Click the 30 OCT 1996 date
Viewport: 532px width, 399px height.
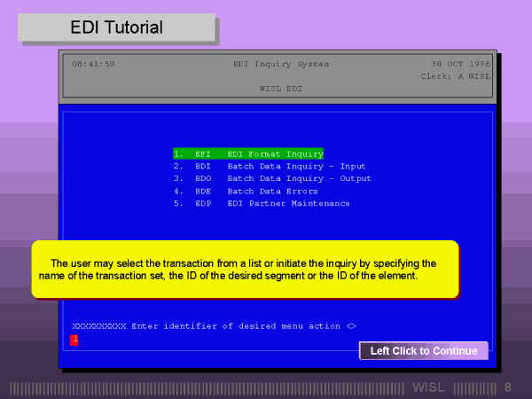click(460, 64)
